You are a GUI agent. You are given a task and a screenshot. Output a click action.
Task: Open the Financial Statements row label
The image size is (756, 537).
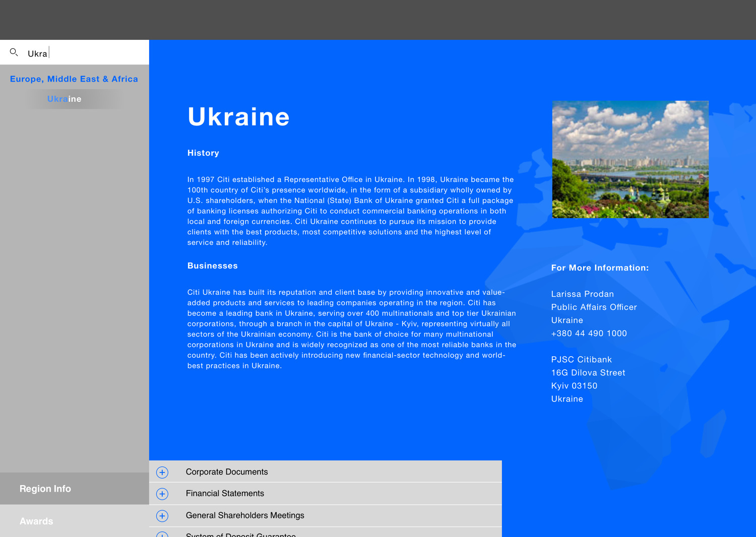(x=225, y=494)
